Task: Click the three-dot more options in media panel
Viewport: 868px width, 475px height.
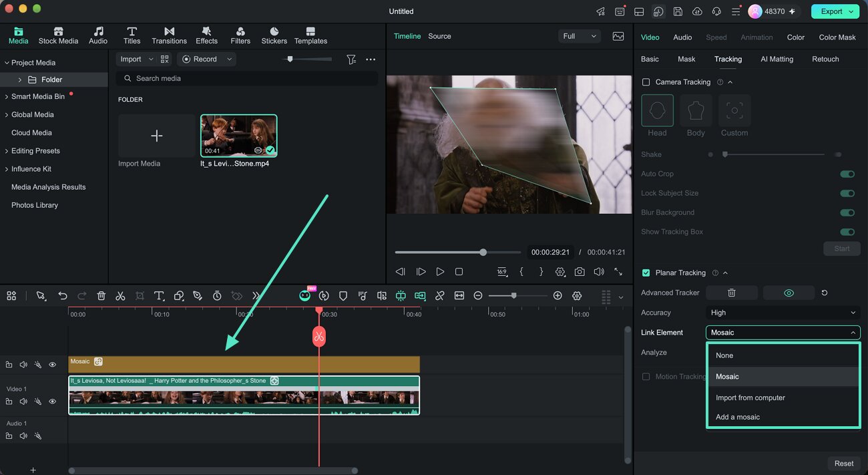Action: pyautogui.click(x=371, y=59)
